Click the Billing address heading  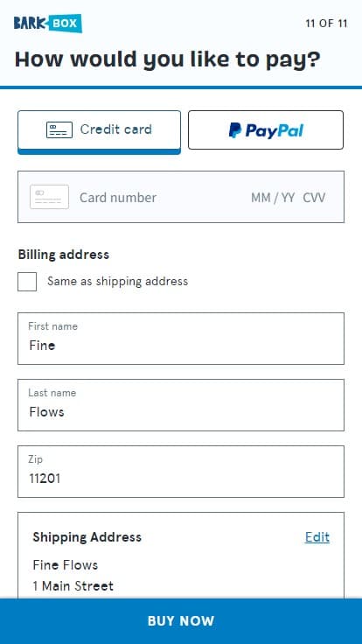click(x=64, y=255)
